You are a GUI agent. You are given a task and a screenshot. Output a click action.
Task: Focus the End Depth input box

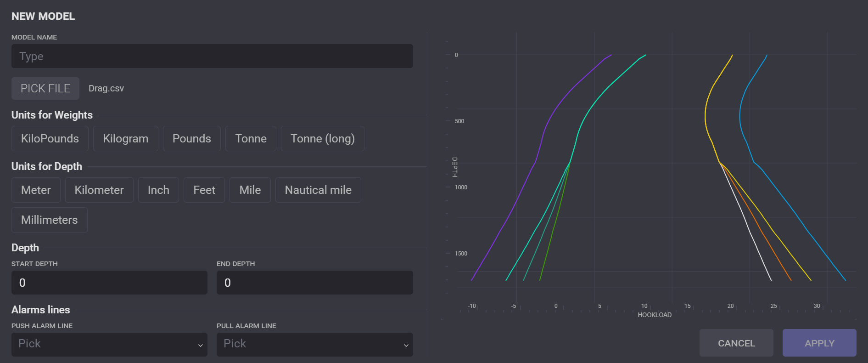pyautogui.click(x=314, y=283)
